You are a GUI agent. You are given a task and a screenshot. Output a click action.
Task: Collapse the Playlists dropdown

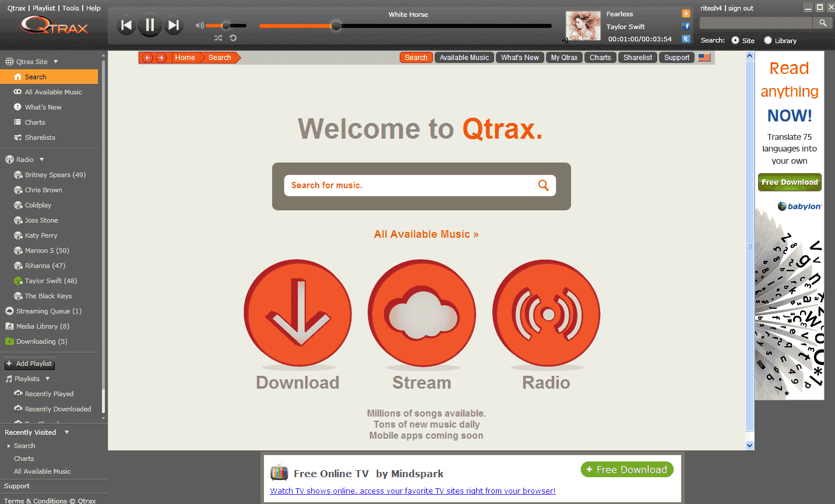[x=47, y=378]
